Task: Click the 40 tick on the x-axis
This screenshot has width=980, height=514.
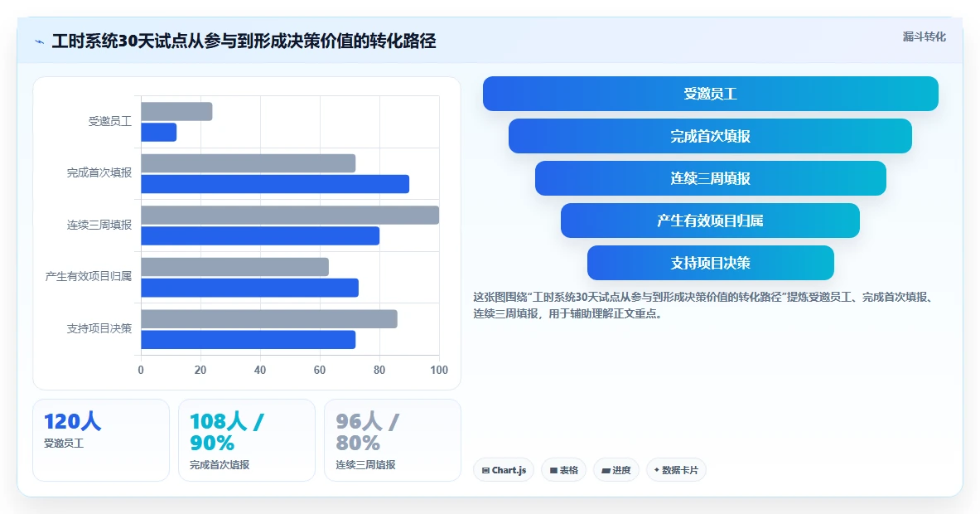Action: pyautogui.click(x=260, y=371)
